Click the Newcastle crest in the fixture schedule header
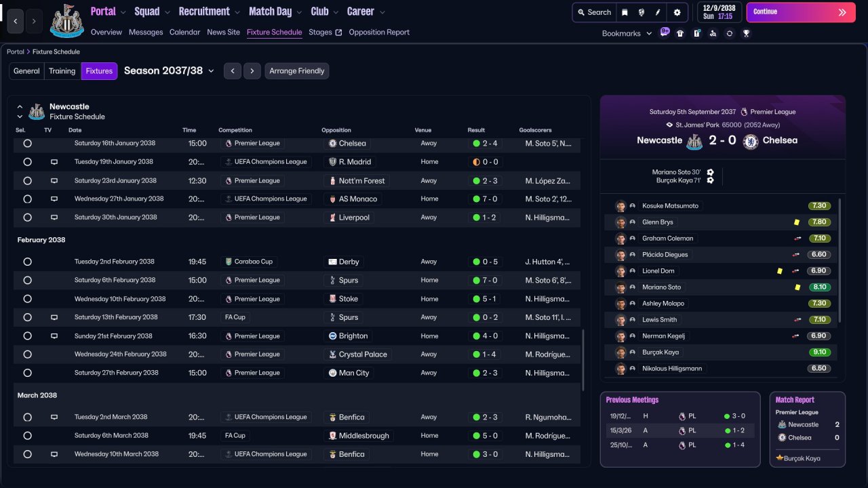This screenshot has height=488, width=868. 37,112
